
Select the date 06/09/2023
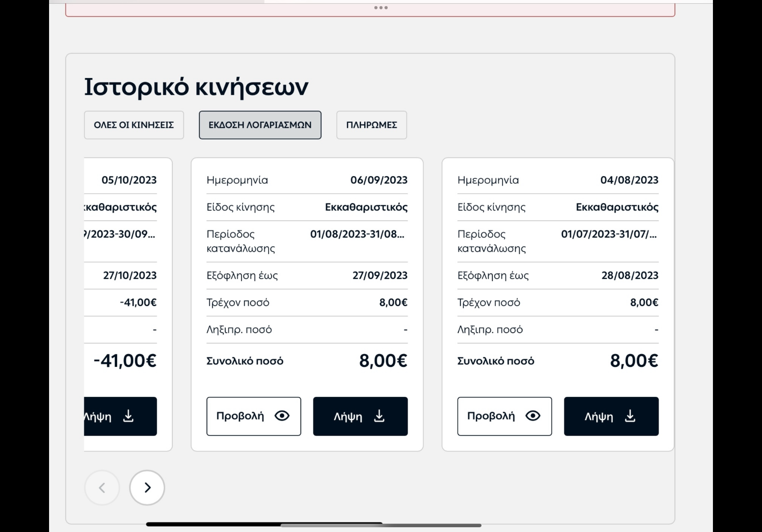(x=379, y=180)
